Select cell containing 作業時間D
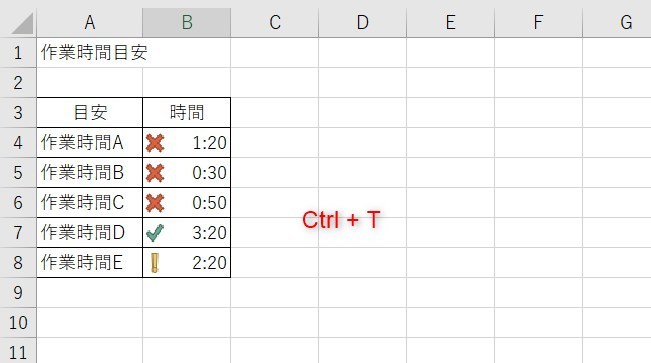This screenshot has width=651, height=363. coord(90,233)
